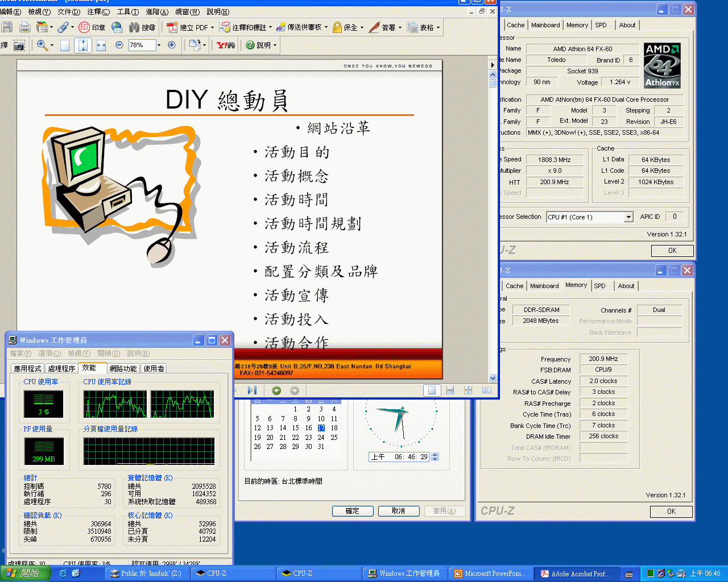Open the 檢視 menu in Acrobat
Viewport: 728px width, 582px height.
click(x=39, y=11)
